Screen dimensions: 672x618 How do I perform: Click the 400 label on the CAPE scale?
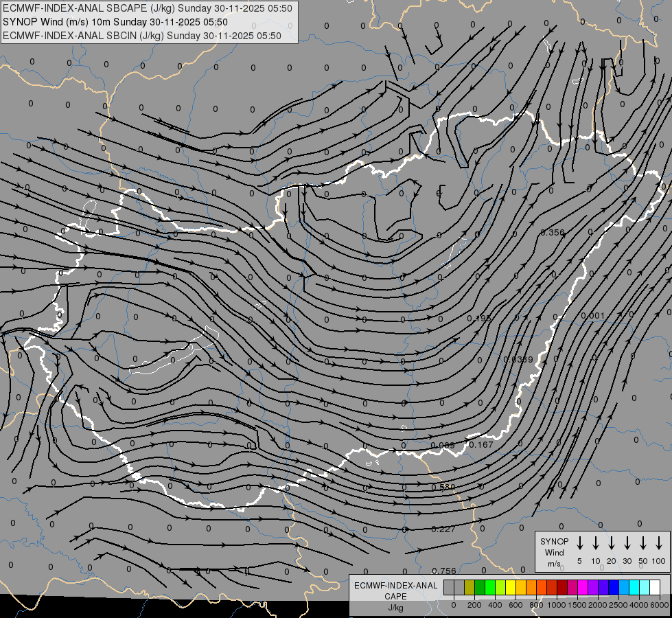[495, 605]
